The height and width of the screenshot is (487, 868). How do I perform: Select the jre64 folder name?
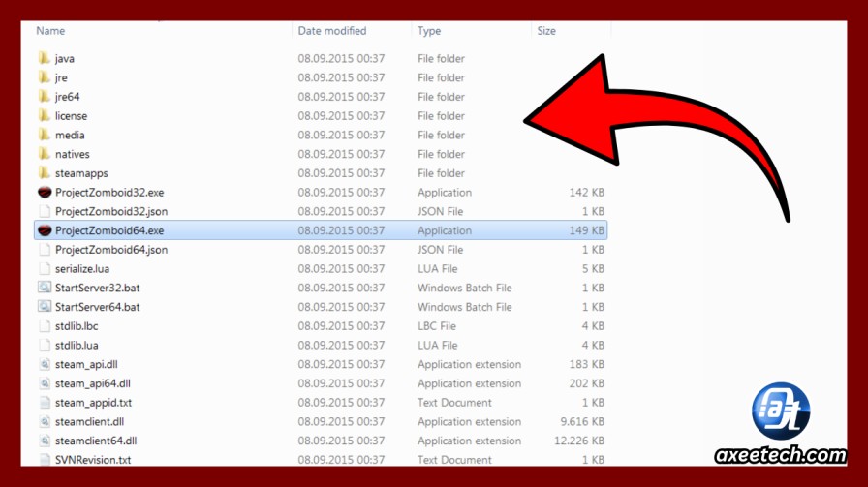tap(67, 97)
